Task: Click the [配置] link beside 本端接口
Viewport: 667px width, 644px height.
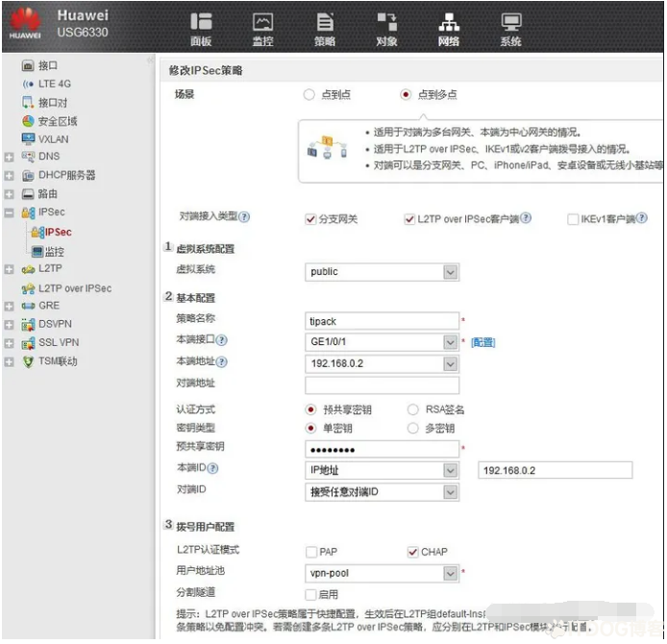Action: pyautogui.click(x=482, y=342)
